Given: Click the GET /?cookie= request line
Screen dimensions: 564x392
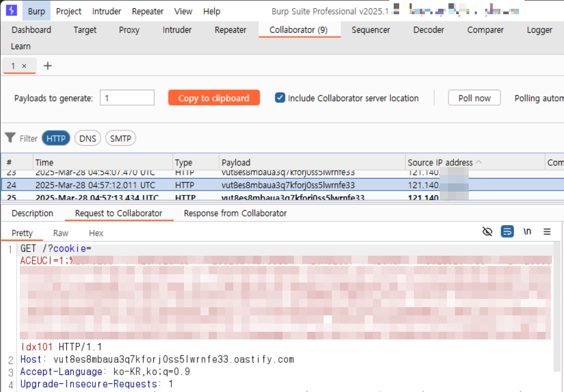Looking at the screenshot, I should click(x=56, y=248).
